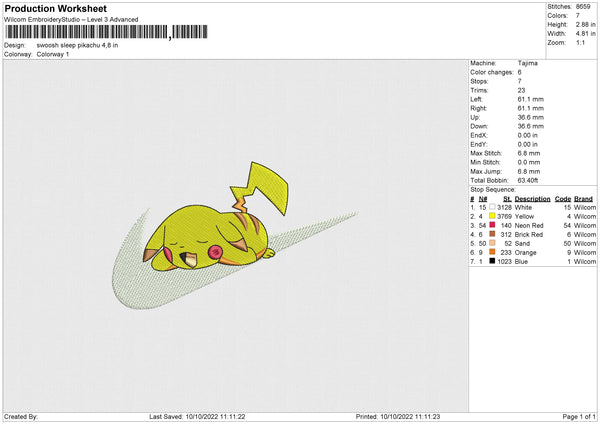Screen dimensions: 600x424
Task: Click the 'N#' column header
Action: (483, 199)
